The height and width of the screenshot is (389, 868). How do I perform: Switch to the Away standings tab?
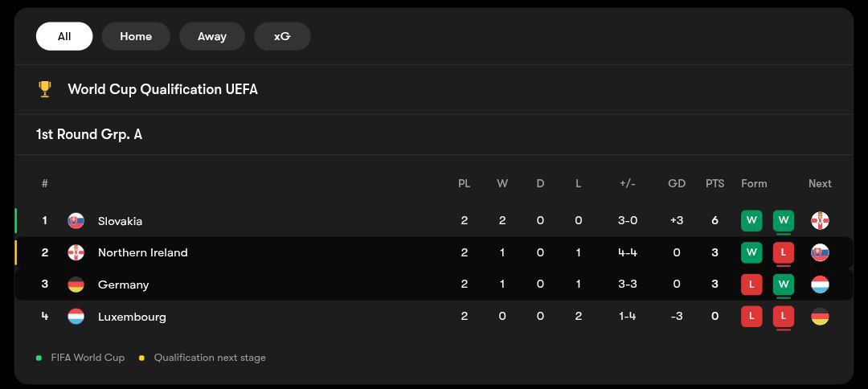pos(212,36)
